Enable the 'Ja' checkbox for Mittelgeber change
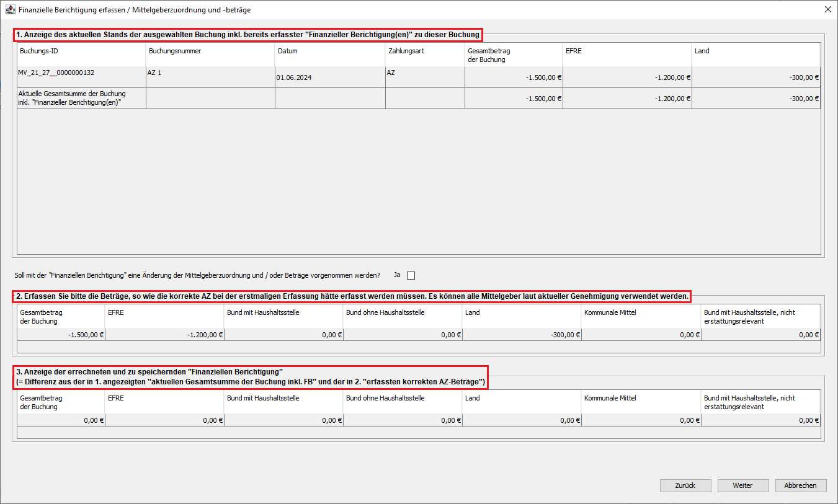Image resolution: width=838 pixels, height=504 pixels. click(411, 275)
